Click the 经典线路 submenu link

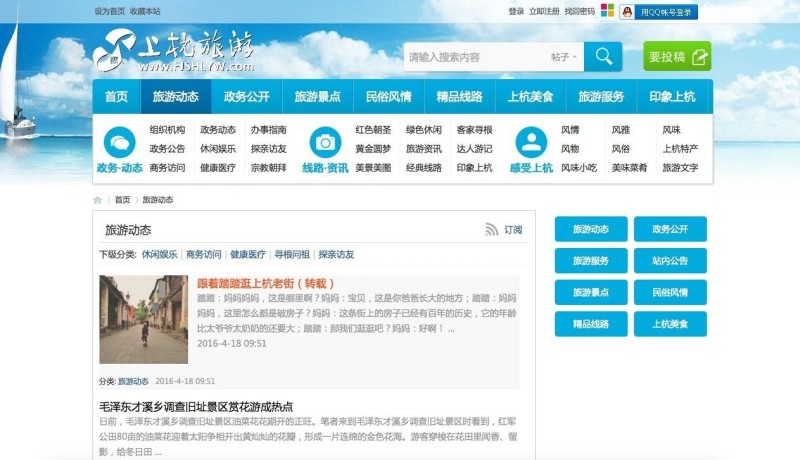pyautogui.click(x=423, y=168)
